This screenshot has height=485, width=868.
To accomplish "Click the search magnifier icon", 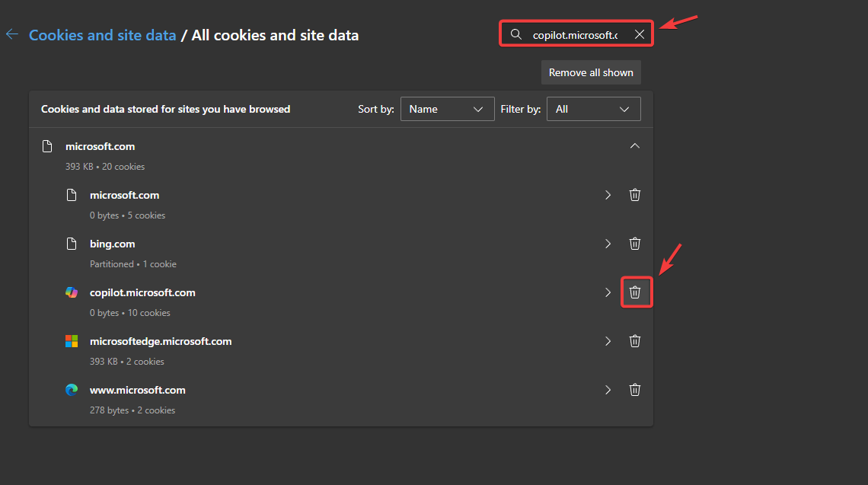I will coord(516,34).
